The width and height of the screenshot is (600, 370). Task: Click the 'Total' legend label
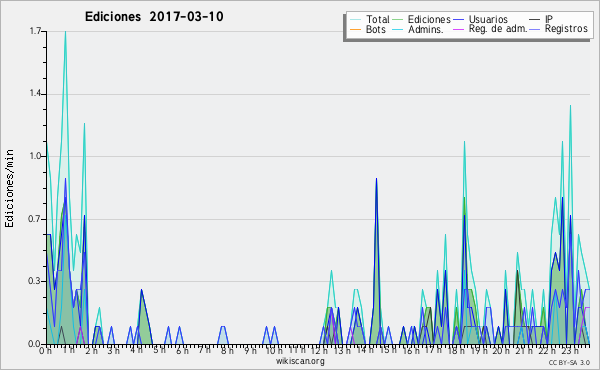377,20
